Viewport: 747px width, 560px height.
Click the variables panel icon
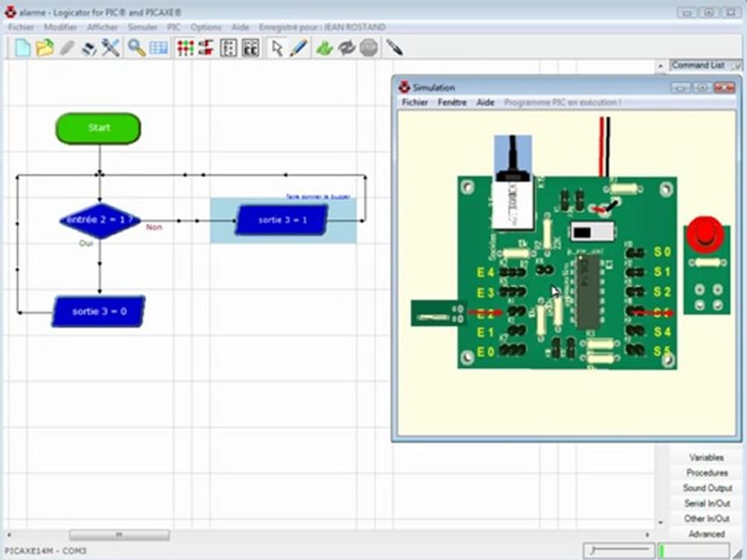[229, 48]
